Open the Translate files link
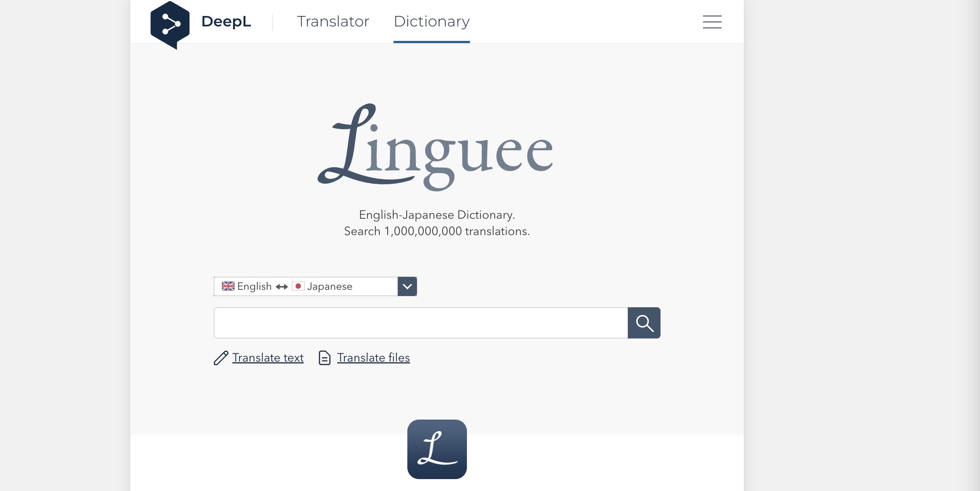The width and height of the screenshot is (980, 491). [373, 357]
